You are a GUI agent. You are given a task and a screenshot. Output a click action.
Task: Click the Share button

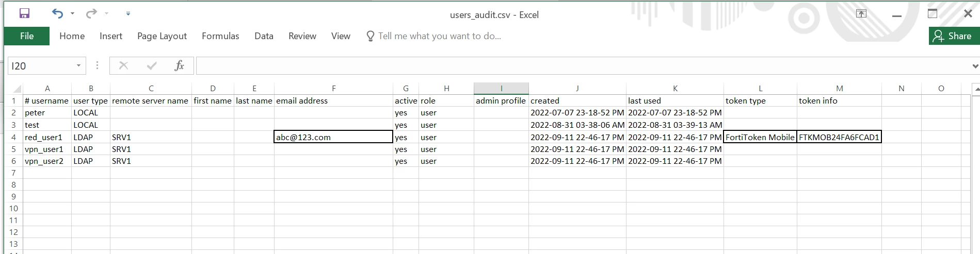(954, 36)
